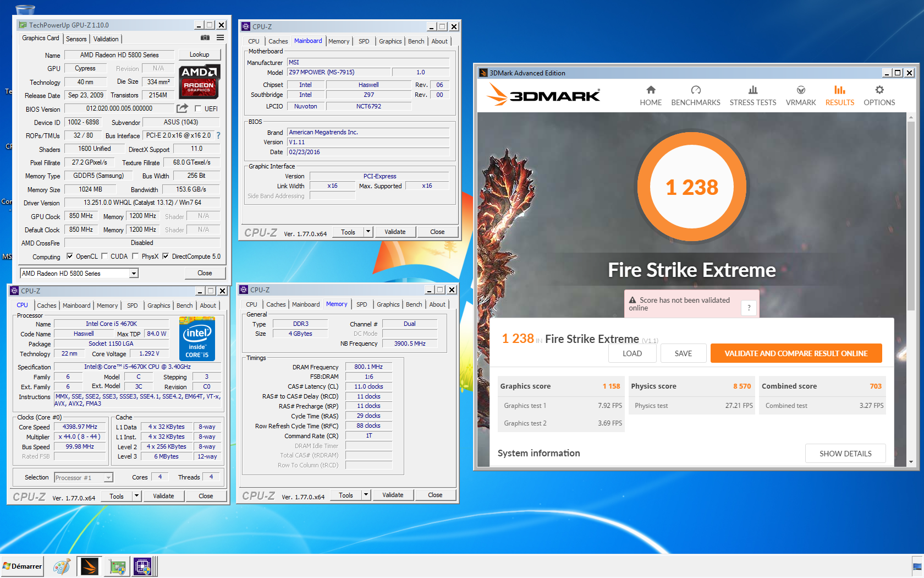This screenshot has width=924, height=578.
Task: Open STRESS TESTS in 3DMark
Action: (x=753, y=96)
